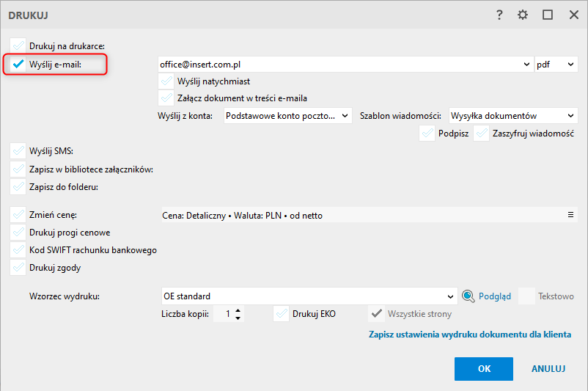
Task: Open the help question mark icon
Action: coord(499,15)
